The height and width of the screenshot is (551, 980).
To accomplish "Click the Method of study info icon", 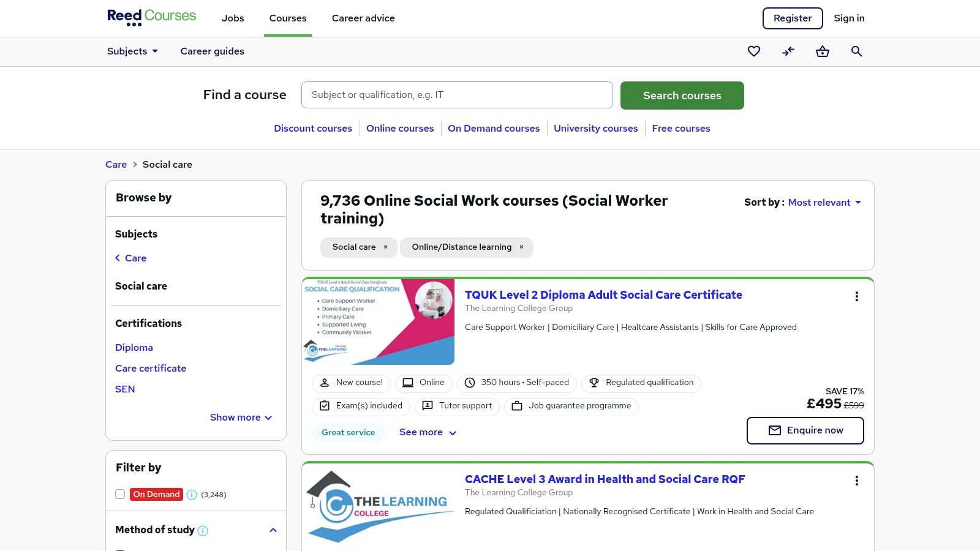I will click(x=203, y=531).
